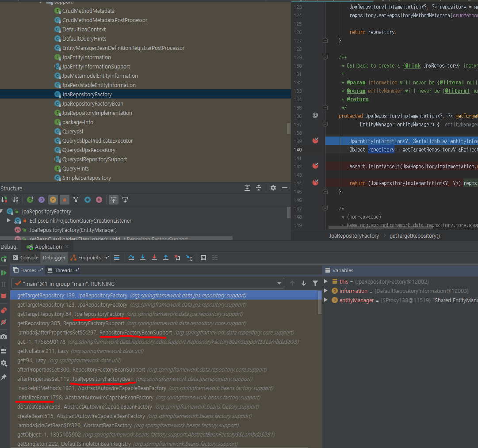The width and height of the screenshot is (478, 448).
Task: Toggle Show non-public members lock icon
Action: point(64,200)
